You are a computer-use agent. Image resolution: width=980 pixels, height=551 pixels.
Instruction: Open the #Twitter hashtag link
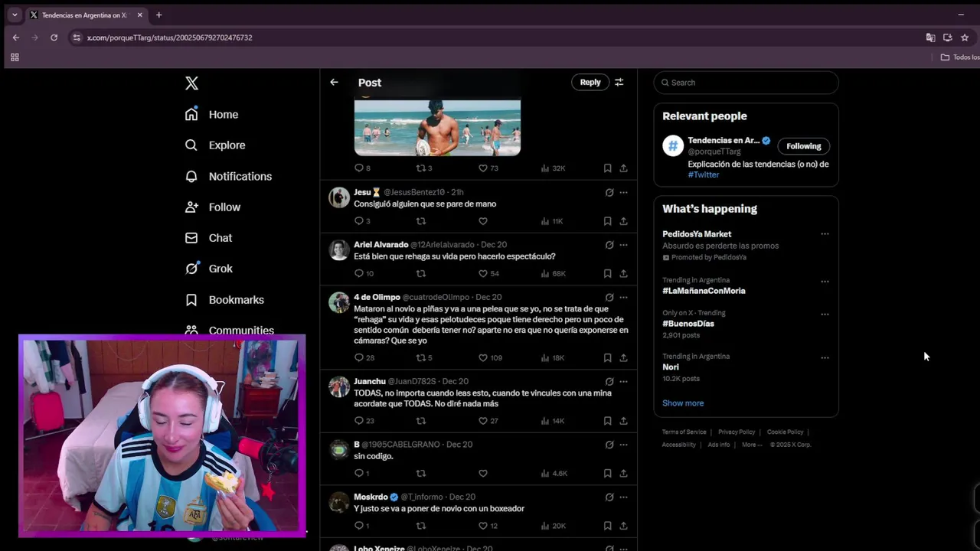pos(703,174)
